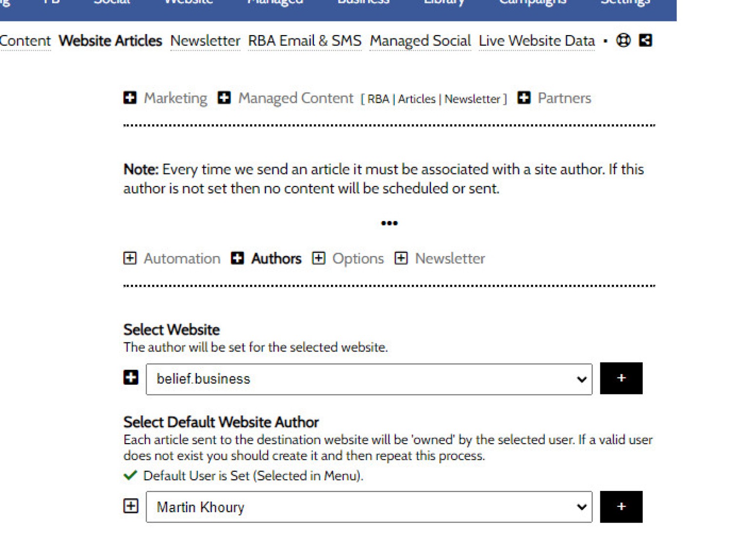Screen dimensions: 731x560
Task: Click plus icon left of Martin Khoury dropdown
Action: click(131, 506)
